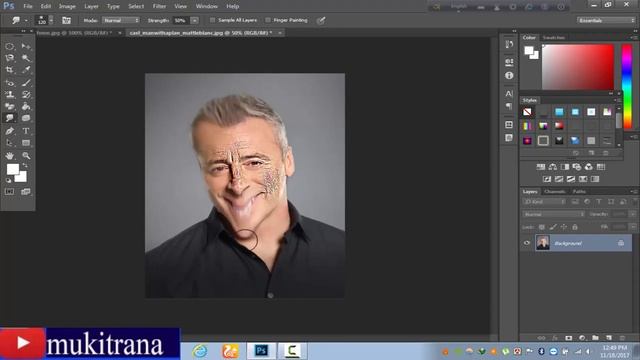The width and height of the screenshot is (640, 360).
Task: Select the Paint Bucket tool
Action: pos(26,107)
